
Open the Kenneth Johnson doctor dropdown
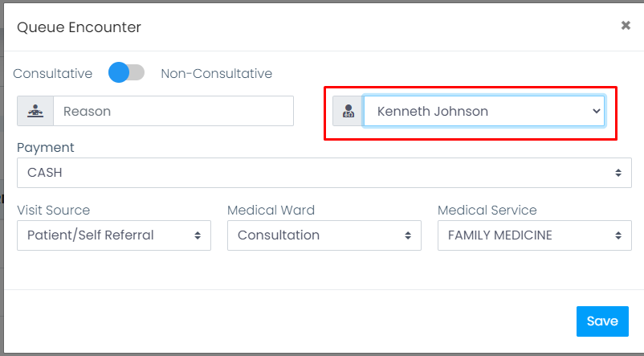(x=484, y=111)
